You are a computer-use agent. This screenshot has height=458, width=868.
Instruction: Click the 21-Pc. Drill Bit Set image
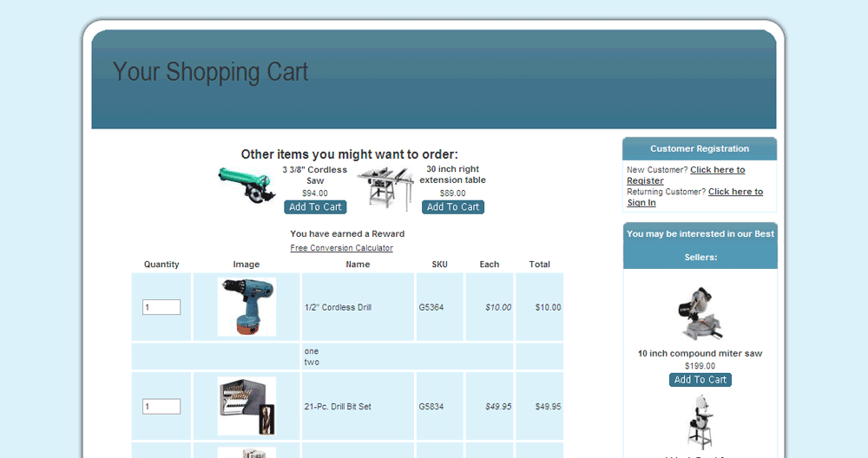point(247,406)
